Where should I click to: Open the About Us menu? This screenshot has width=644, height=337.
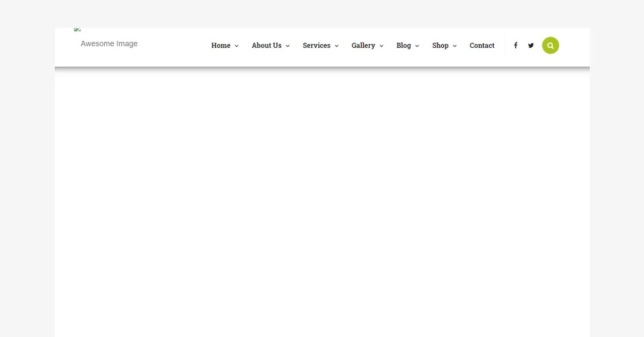click(266, 46)
